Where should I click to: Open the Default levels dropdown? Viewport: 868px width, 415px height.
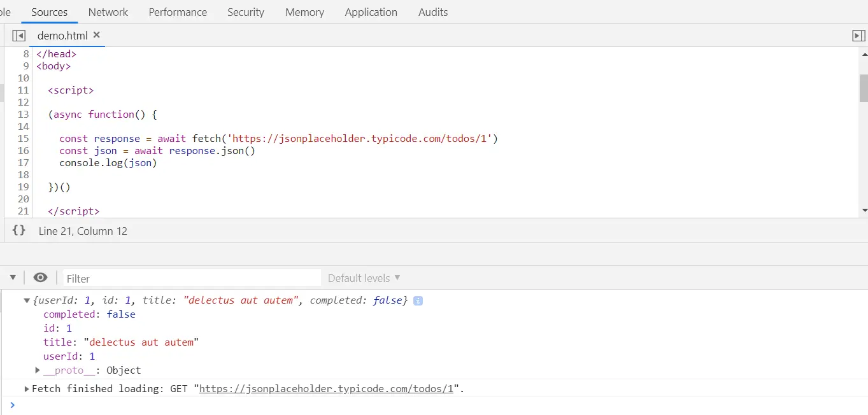coord(364,278)
